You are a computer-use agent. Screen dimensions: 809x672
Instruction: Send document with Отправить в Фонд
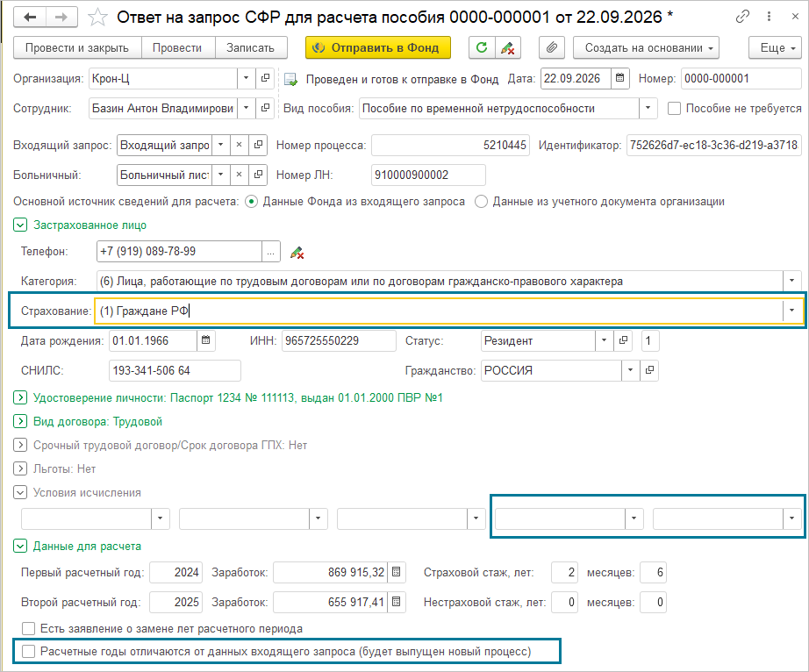tap(378, 48)
